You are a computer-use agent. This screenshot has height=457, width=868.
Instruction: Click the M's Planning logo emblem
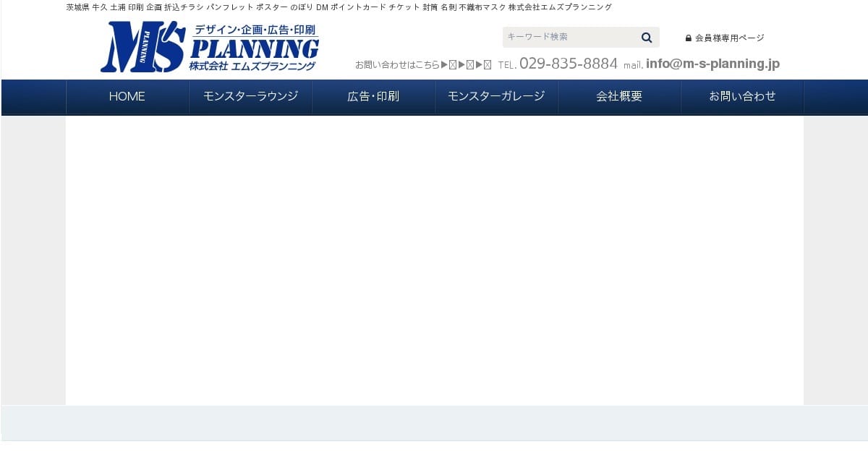[x=142, y=48]
